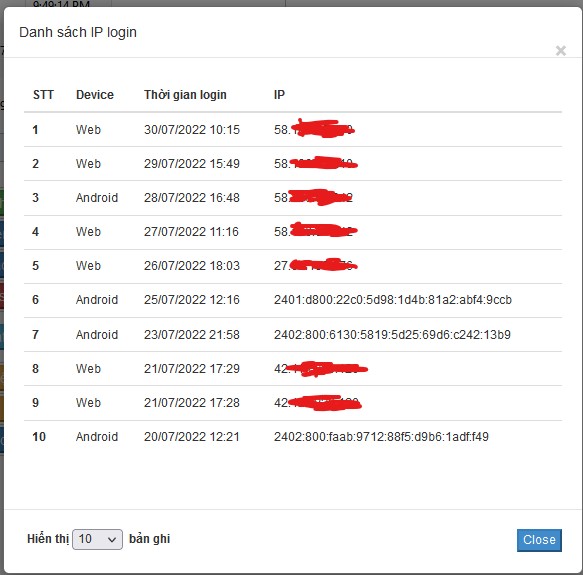Image resolution: width=583 pixels, height=575 pixels.
Task: Click the Hiển thị label
Action: pyautogui.click(x=48, y=539)
